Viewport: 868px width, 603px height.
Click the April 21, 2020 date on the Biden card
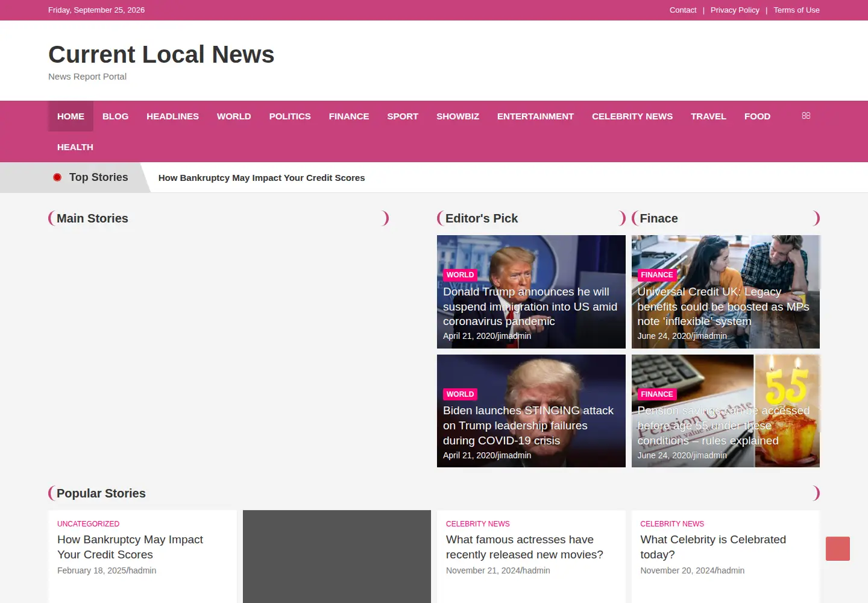pos(468,455)
